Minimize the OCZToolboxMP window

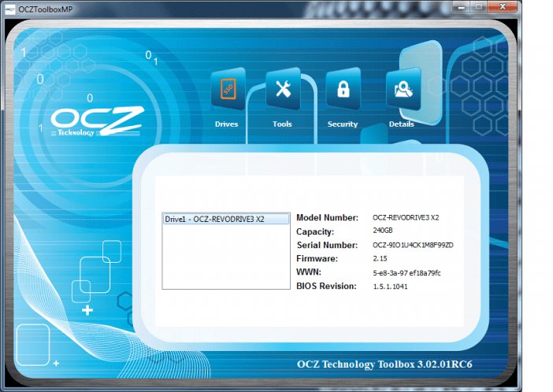coord(462,7)
